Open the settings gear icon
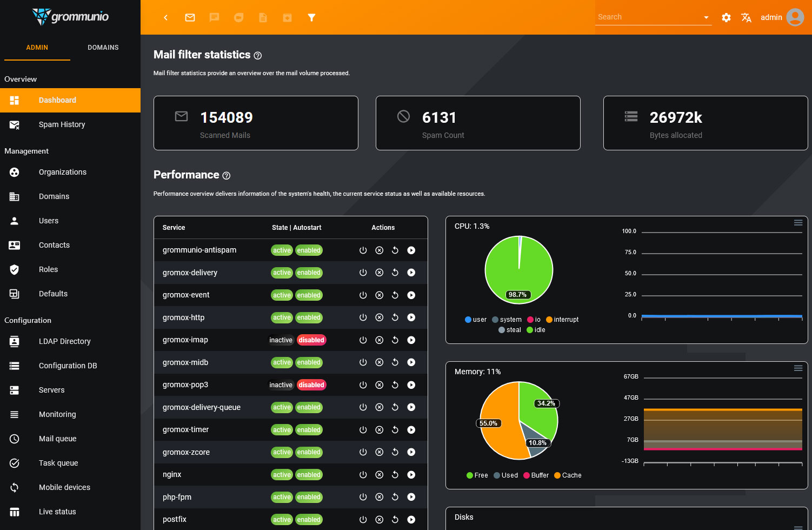The height and width of the screenshot is (530, 812). [x=726, y=17]
